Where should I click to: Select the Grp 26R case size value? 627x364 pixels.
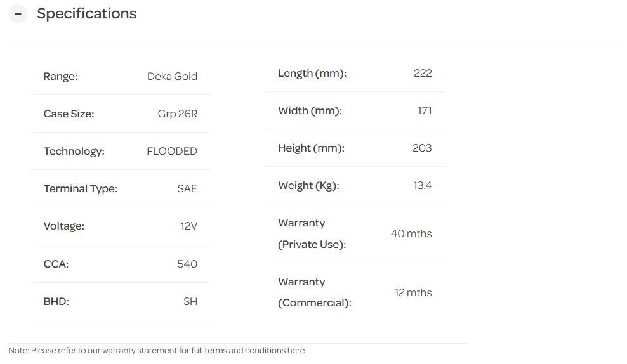pos(177,114)
